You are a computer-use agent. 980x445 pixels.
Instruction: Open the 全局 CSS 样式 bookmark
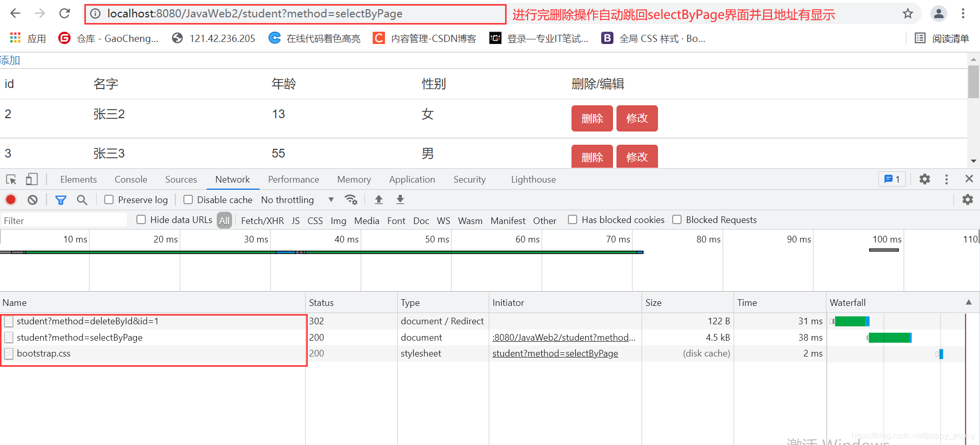[653, 38]
